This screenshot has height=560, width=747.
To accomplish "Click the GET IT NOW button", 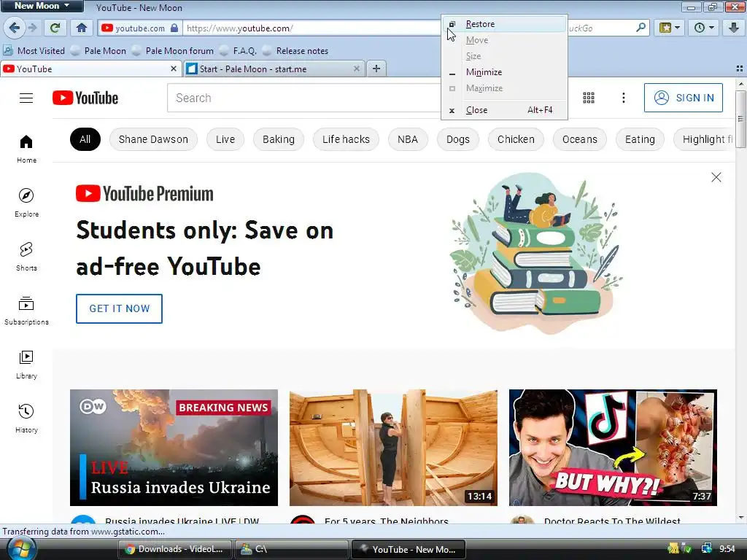I will point(119,308).
